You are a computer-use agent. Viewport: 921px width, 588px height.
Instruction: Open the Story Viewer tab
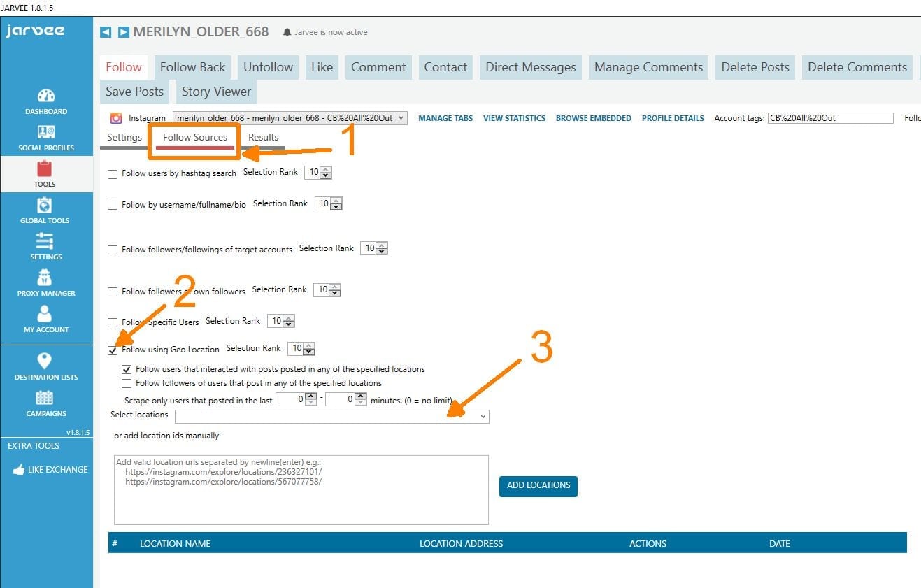(x=216, y=92)
